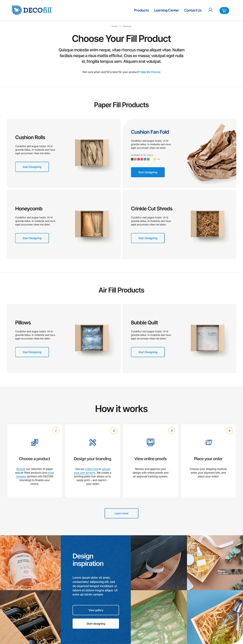Follow the online tool link
Viewport: 243px width, 644px height.
91,469
